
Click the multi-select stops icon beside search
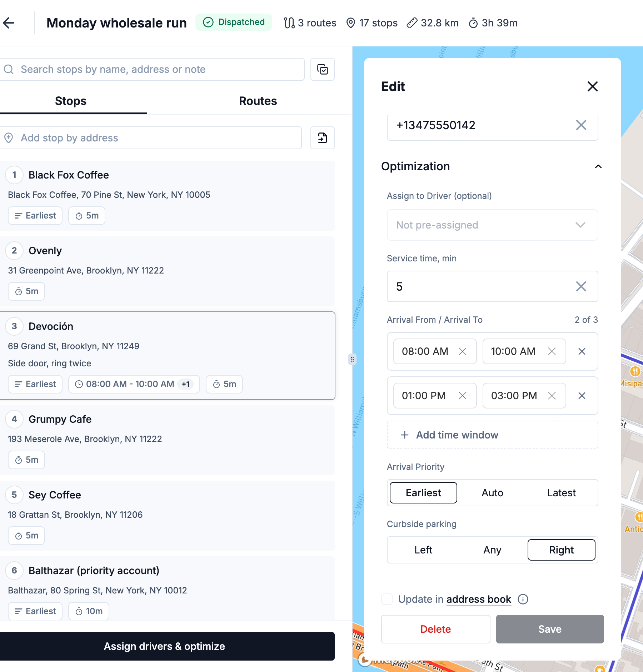pyautogui.click(x=322, y=69)
